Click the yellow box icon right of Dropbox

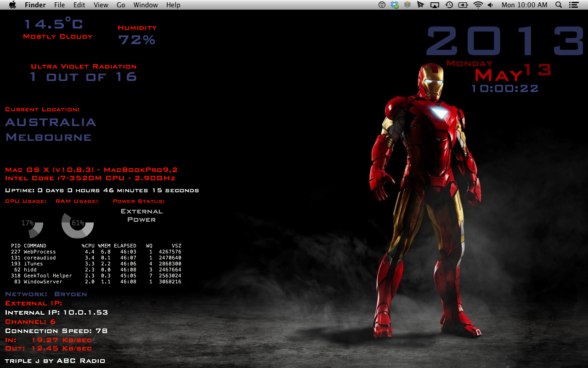click(x=407, y=5)
